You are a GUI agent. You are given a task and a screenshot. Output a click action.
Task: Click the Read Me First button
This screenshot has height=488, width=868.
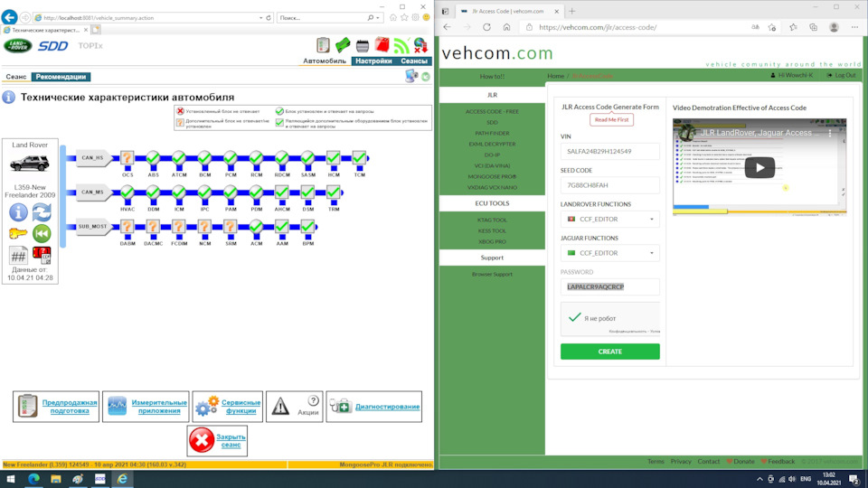point(612,119)
